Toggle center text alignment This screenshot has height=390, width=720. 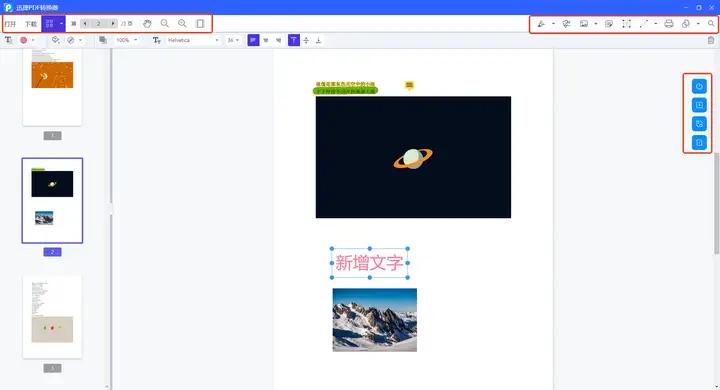click(x=266, y=40)
